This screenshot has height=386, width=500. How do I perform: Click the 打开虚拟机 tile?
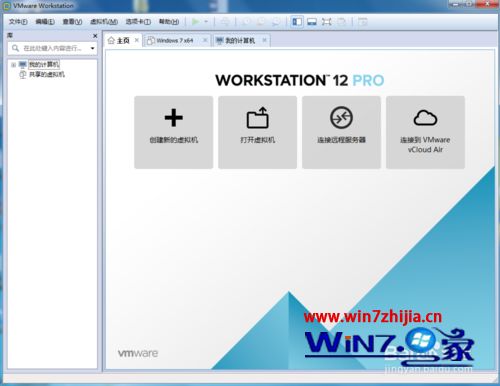(258, 132)
